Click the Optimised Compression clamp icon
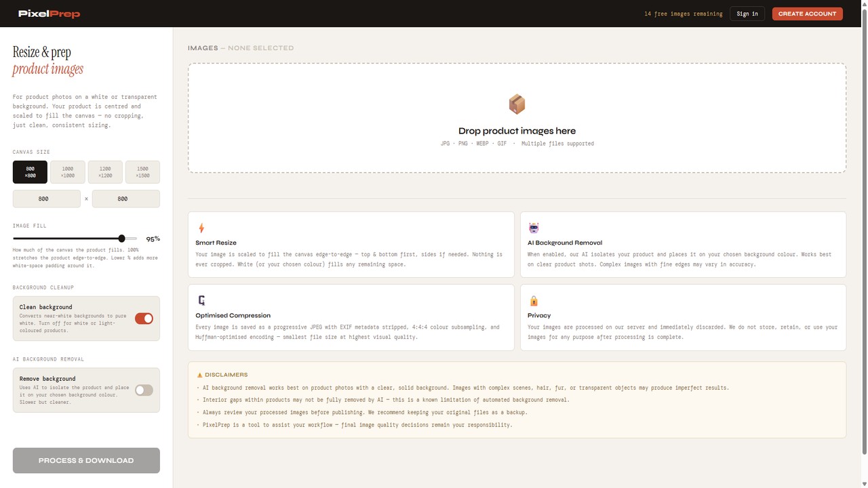This screenshot has height=488, width=868. (x=201, y=300)
